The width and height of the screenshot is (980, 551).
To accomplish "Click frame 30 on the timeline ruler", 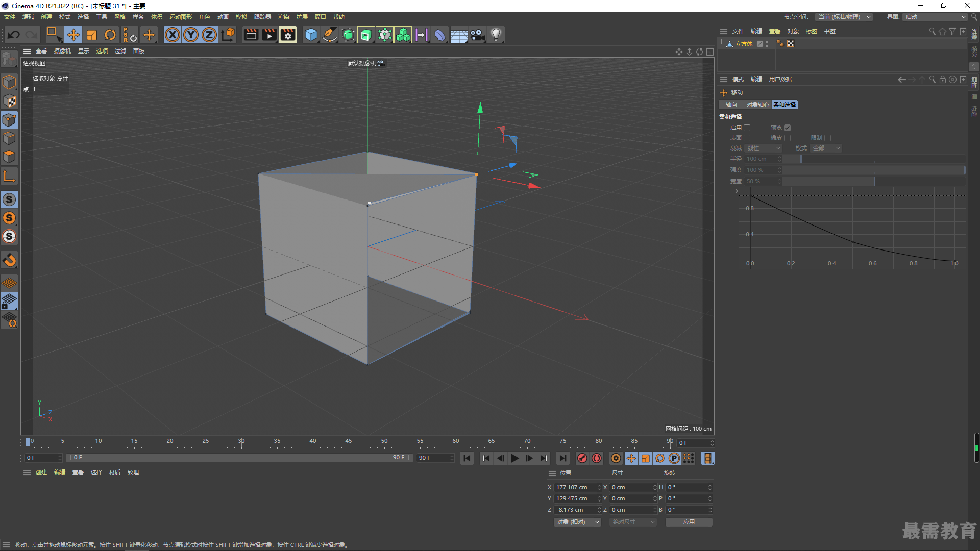I will click(x=241, y=442).
